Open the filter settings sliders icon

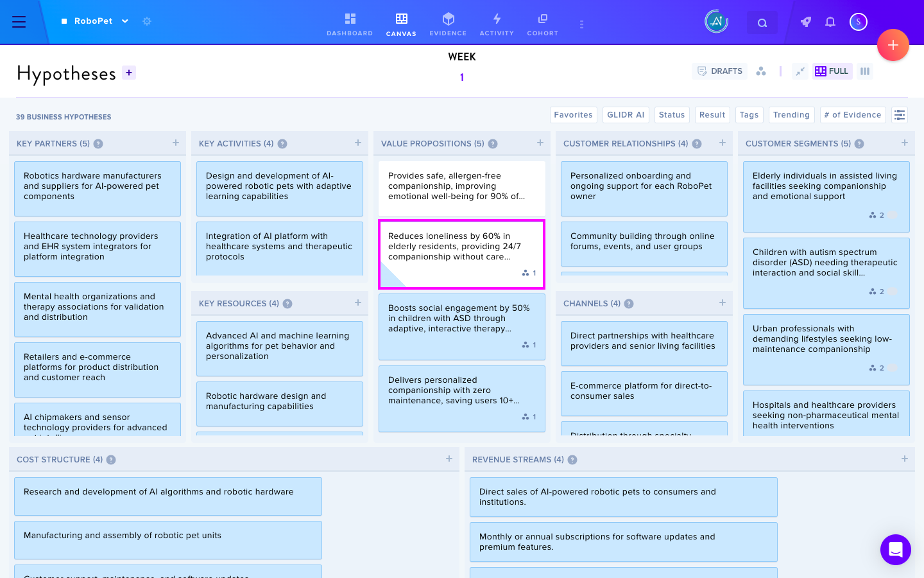pos(900,115)
